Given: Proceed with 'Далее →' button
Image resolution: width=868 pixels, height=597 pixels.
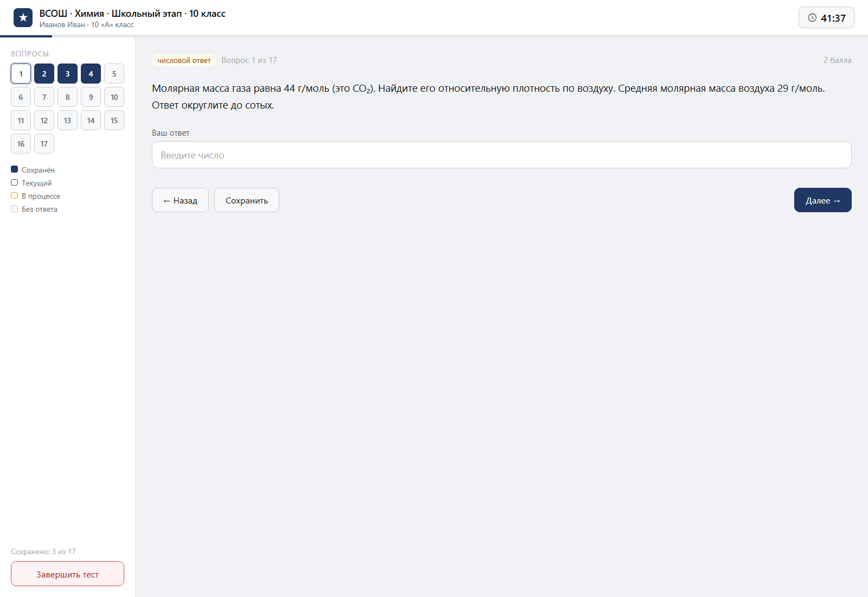Looking at the screenshot, I should tap(822, 200).
